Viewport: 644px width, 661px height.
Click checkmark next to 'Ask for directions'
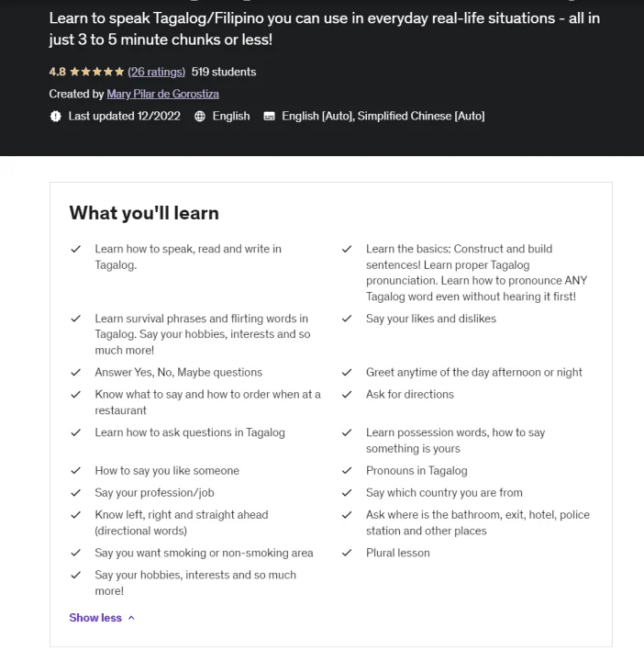pyautogui.click(x=347, y=394)
